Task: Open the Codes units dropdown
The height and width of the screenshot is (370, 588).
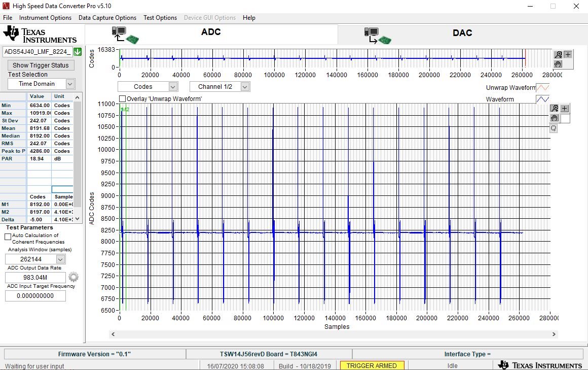Action: pyautogui.click(x=173, y=87)
